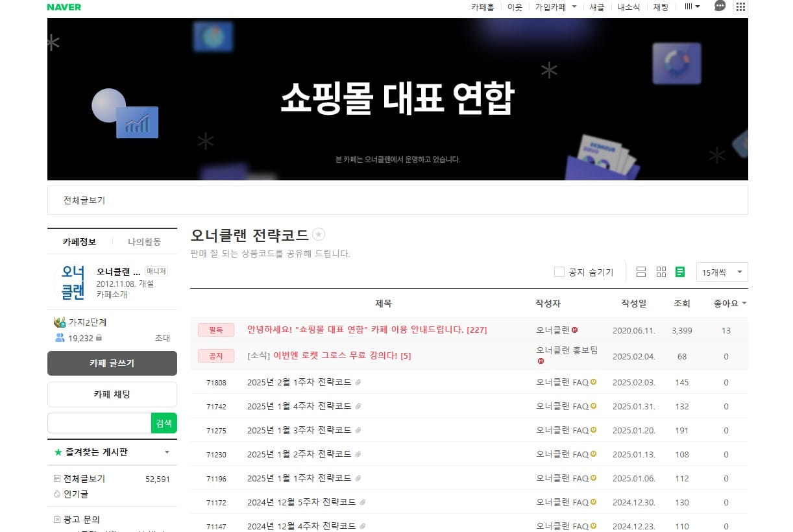Select the 카페정보 tab
Screen dimensions: 793x532
pos(79,242)
